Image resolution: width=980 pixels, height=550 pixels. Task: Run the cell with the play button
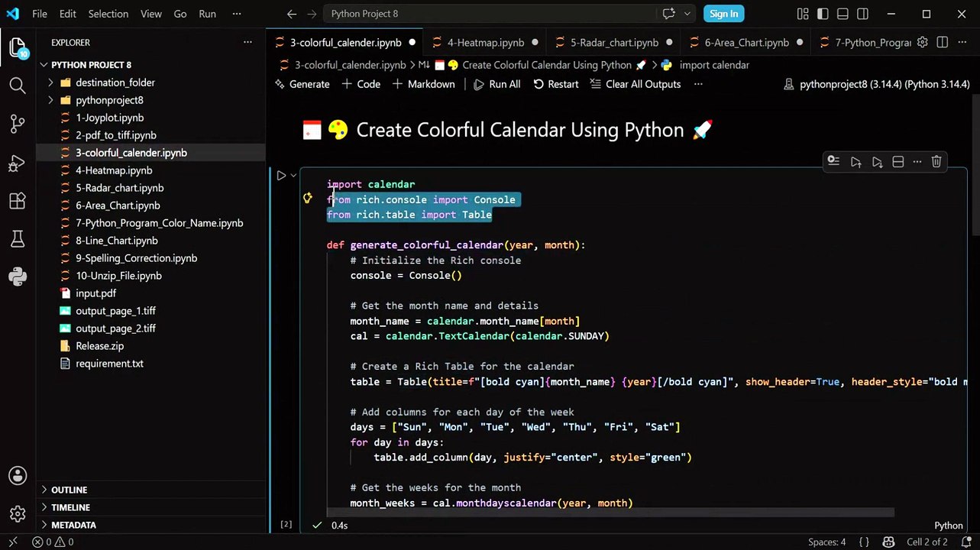tap(281, 176)
